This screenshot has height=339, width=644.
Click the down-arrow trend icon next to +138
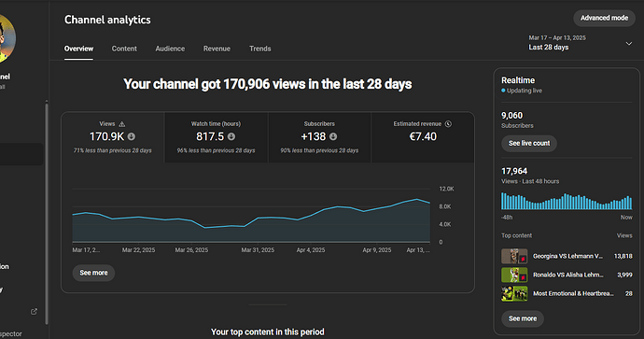click(x=333, y=136)
